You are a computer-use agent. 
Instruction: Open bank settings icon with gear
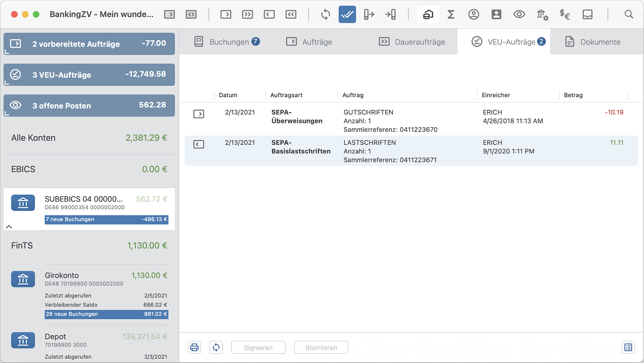(542, 14)
